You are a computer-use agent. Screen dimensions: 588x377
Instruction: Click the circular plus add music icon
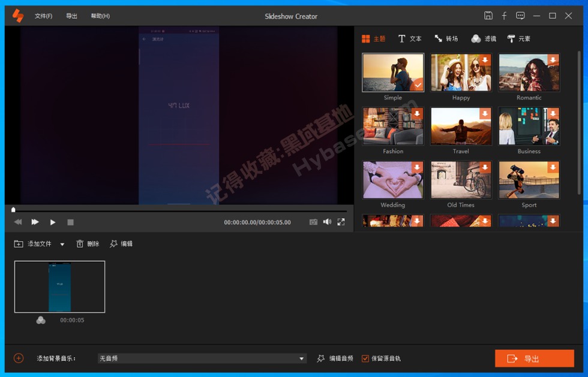point(19,358)
